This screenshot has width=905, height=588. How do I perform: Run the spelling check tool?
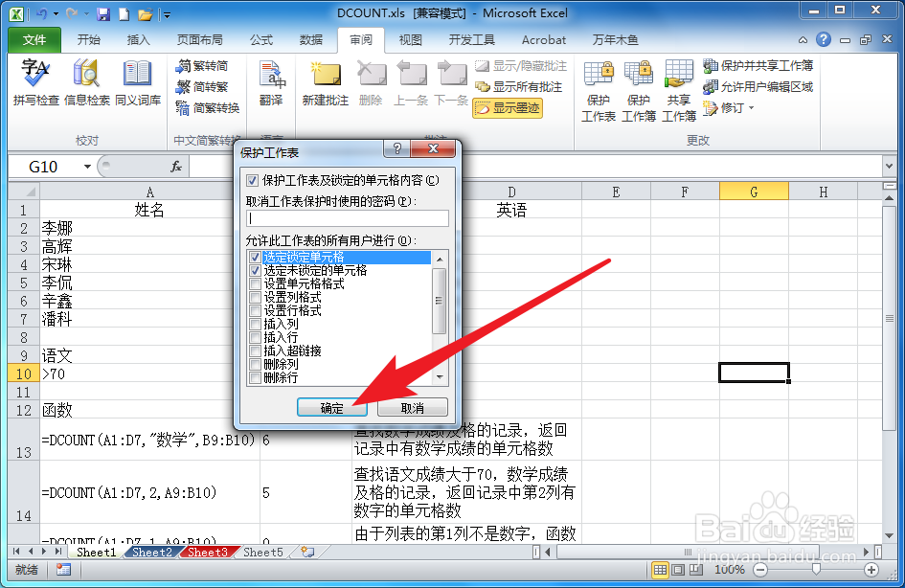click(x=35, y=82)
